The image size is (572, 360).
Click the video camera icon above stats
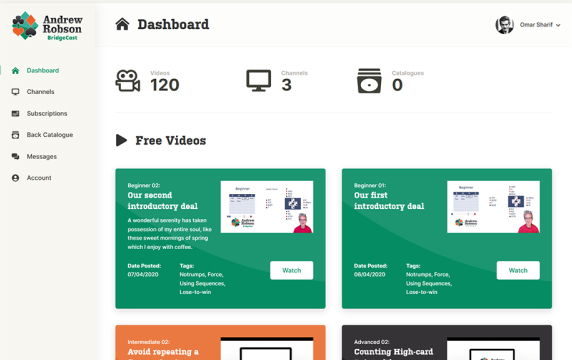click(128, 81)
